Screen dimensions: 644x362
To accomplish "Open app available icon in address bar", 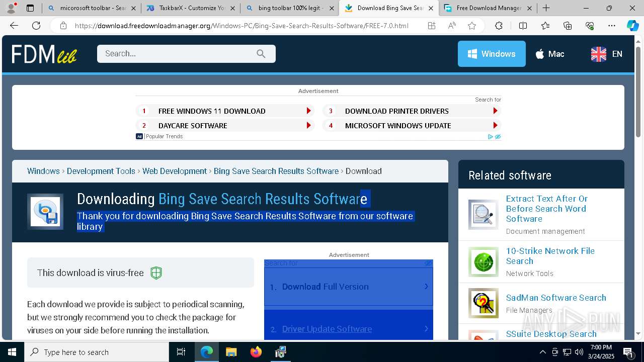I will [432, 26].
